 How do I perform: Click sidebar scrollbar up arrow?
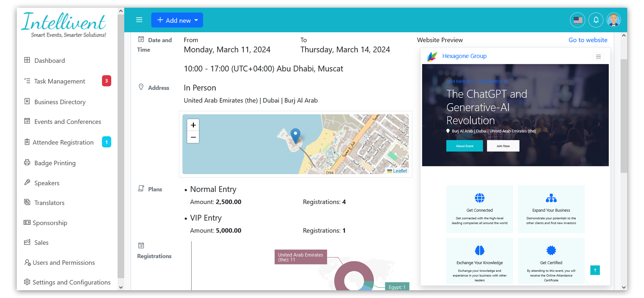coord(121,11)
